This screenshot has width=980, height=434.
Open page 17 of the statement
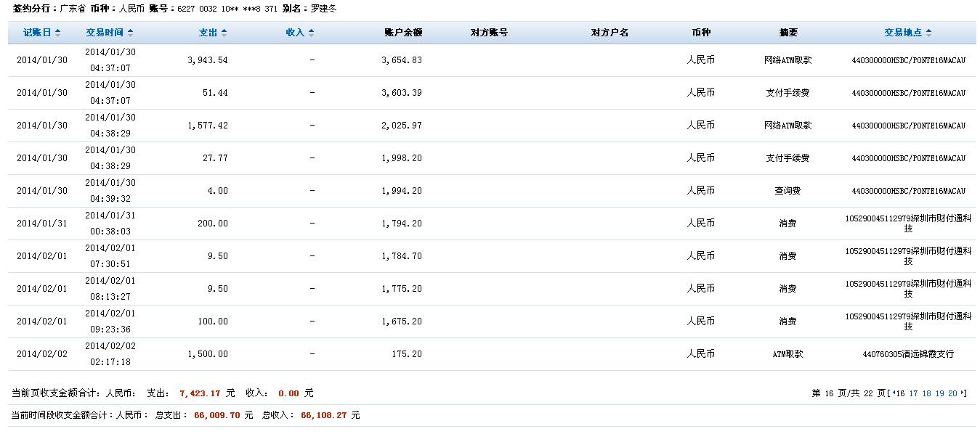pos(913,393)
